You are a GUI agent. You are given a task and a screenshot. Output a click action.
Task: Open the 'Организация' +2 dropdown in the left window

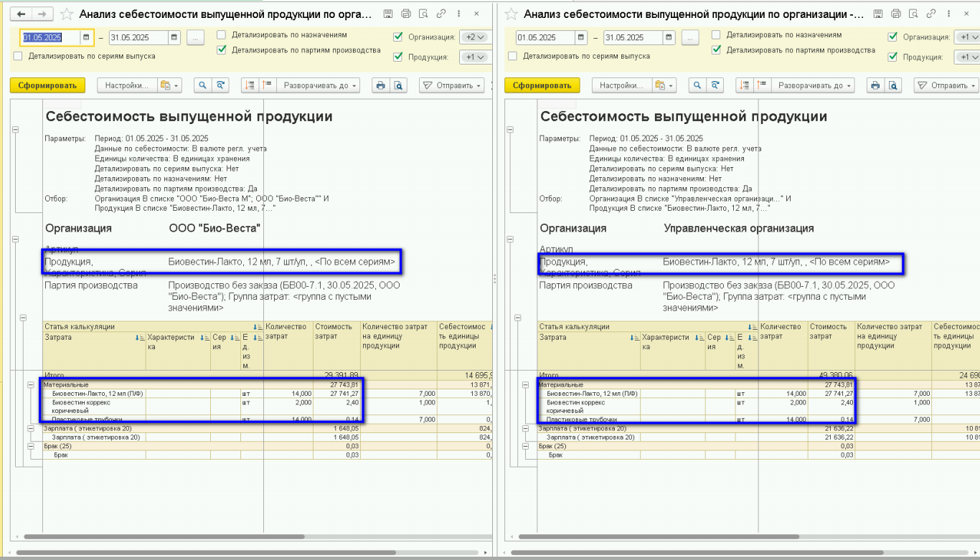pos(475,37)
